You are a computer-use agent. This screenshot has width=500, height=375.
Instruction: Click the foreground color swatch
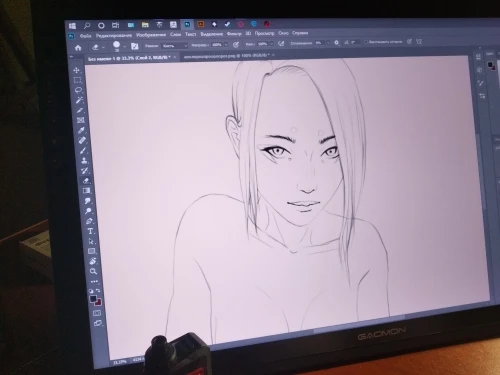click(93, 299)
